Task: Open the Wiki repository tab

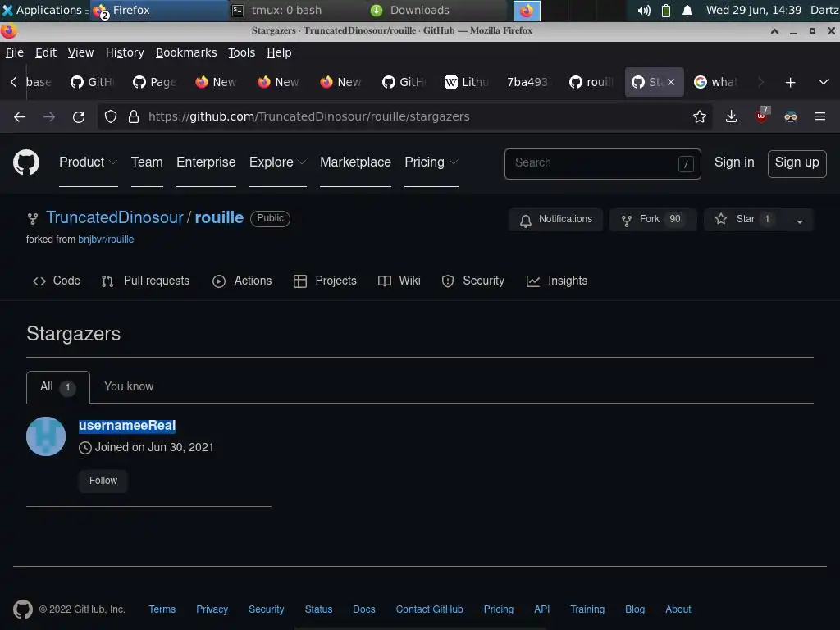Action: (399, 281)
